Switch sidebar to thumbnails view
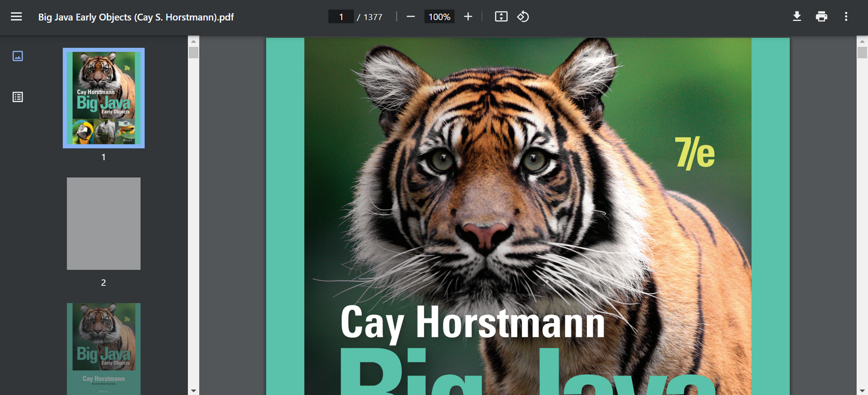The height and width of the screenshot is (395, 868). click(17, 55)
